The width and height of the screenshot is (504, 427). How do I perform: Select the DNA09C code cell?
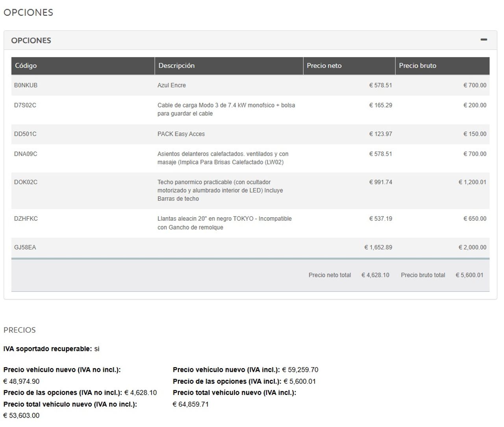[x=26, y=154]
